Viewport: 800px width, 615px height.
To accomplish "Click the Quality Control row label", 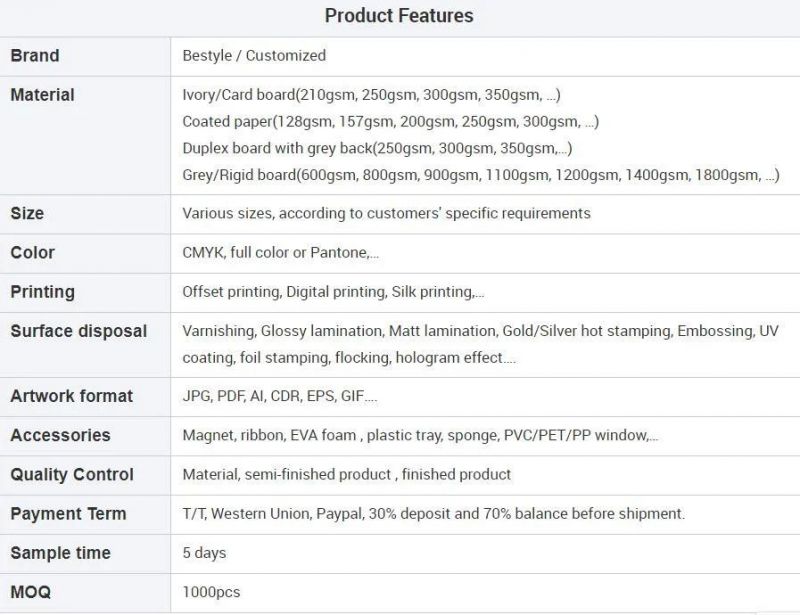I will tap(72, 474).
